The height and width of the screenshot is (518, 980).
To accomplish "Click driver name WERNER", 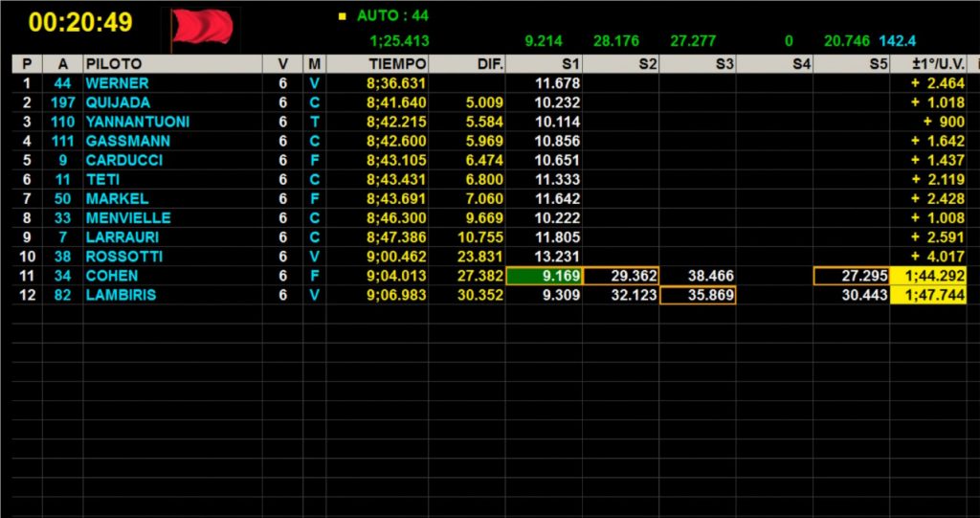I will [x=118, y=83].
